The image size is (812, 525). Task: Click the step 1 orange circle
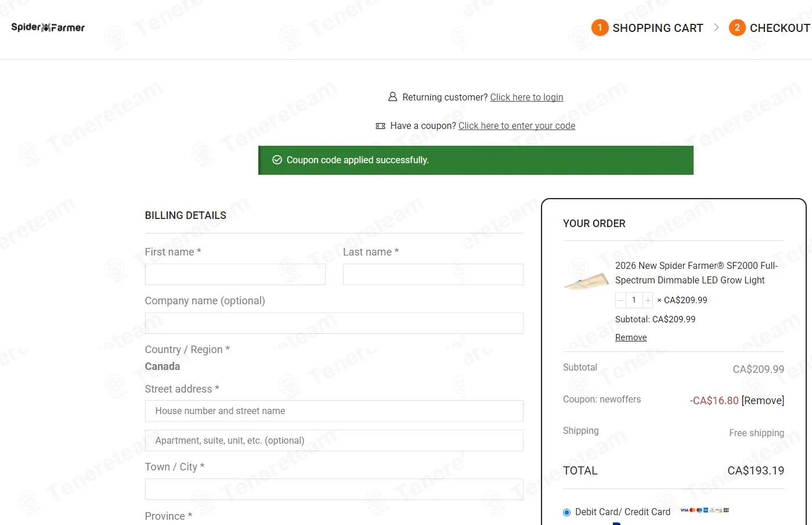pyautogui.click(x=600, y=27)
